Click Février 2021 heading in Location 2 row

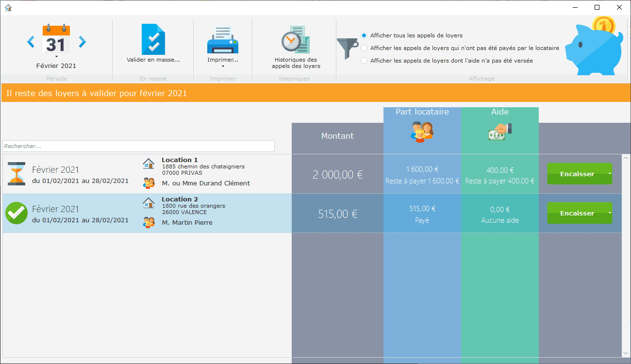(55, 209)
